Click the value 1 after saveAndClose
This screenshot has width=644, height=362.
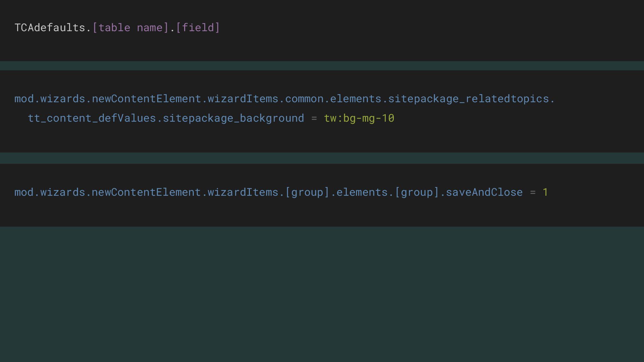point(545,192)
